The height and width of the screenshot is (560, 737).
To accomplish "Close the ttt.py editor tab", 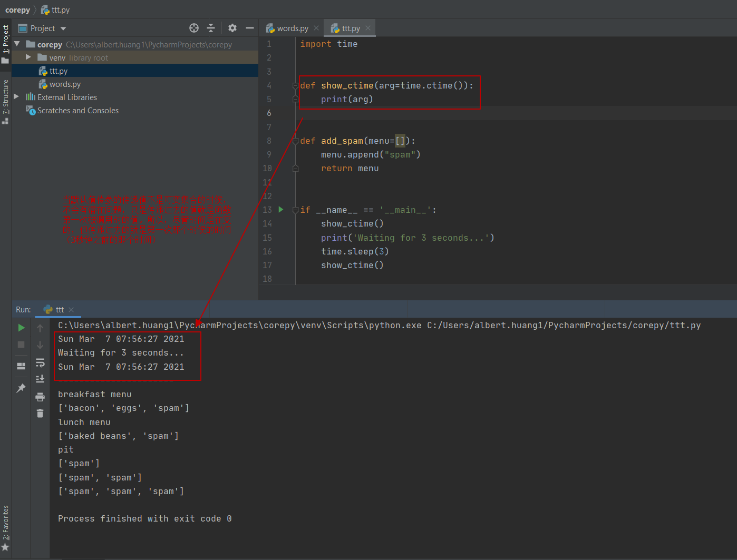I will [x=368, y=28].
